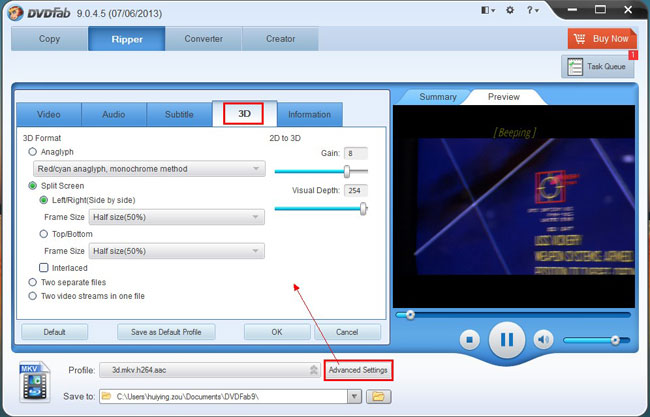Enable the Interlaced checkbox
The image size is (650, 417).
(44, 268)
